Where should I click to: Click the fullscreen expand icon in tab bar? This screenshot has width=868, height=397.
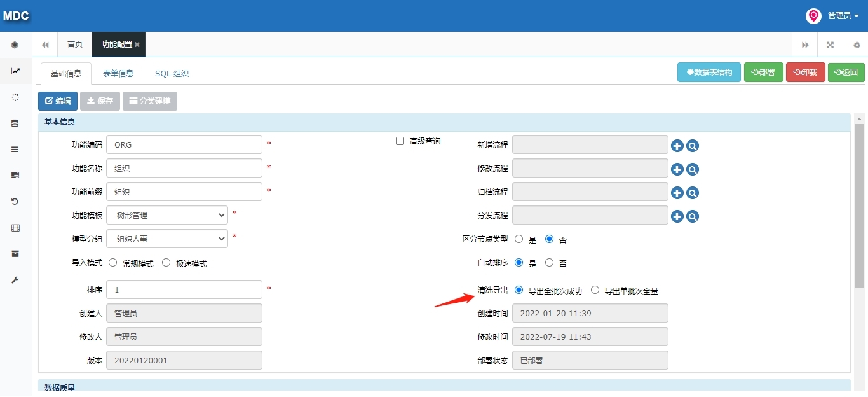pos(830,45)
